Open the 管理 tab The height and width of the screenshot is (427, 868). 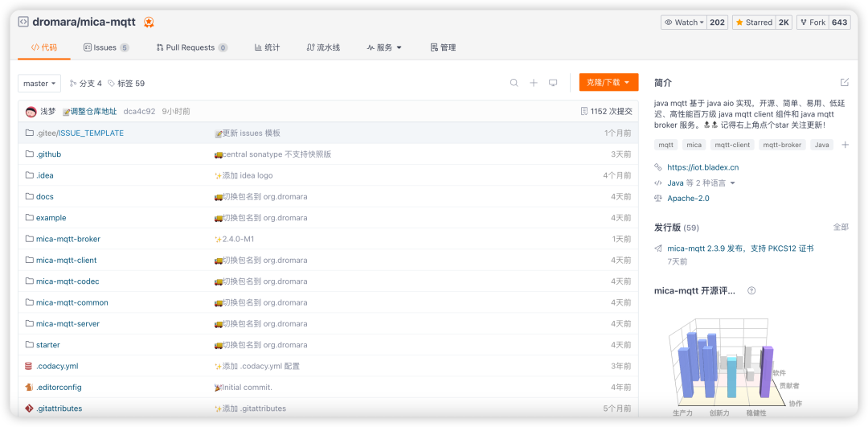(x=443, y=47)
